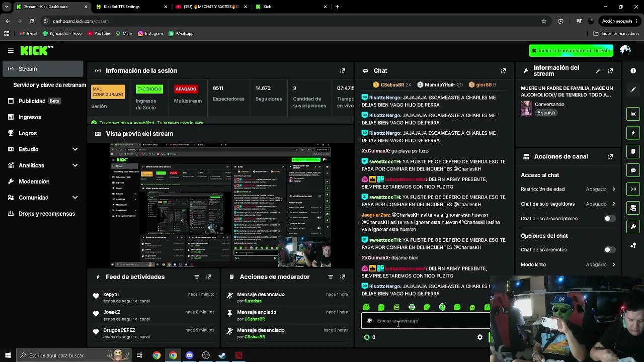Toggle the lightning activity feed icon in right sidebar
This screenshot has height=362, width=644.
pos(633,133)
